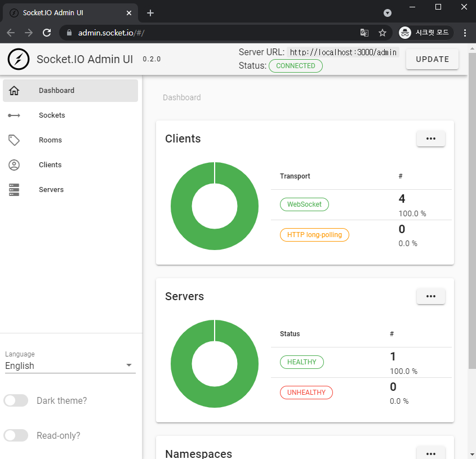Click the Transport column header
Image resolution: width=476 pixels, height=459 pixels.
(295, 176)
